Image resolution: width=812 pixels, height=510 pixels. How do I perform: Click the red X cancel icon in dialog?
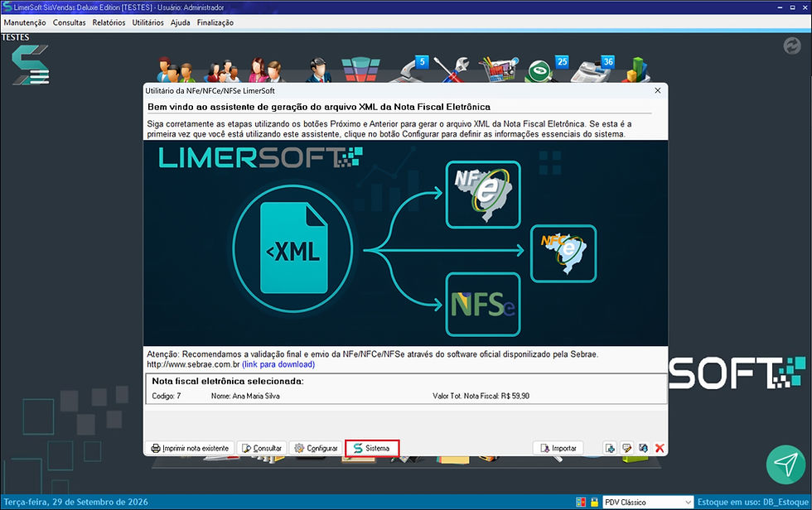[x=660, y=448]
